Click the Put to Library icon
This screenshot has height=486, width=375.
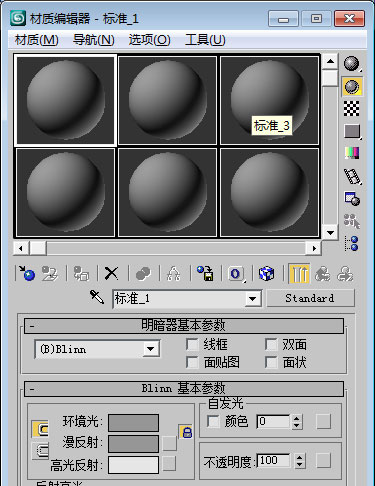(205, 274)
